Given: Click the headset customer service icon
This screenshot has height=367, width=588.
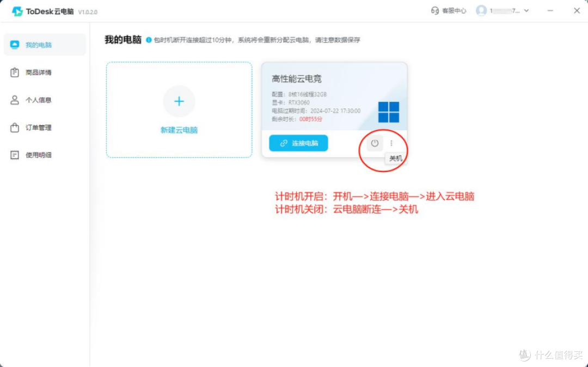Looking at the screenshot, I should point(434,10).
